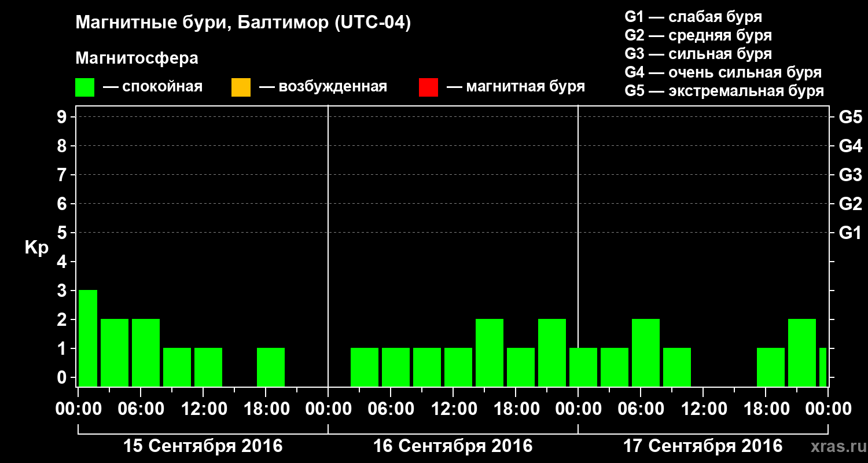Click the Kp 2 bar near 15:00 on 16 Сентября
This screenshot has width=868, height=463.
click(490, 352)
